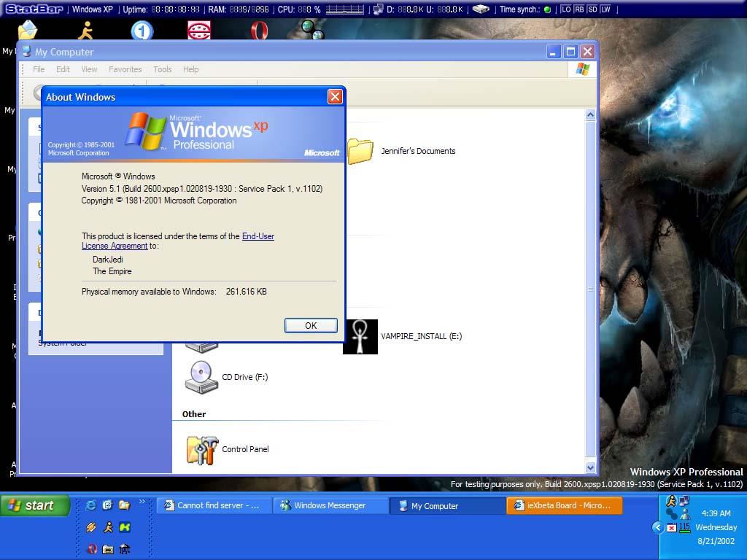Click scroll up arrow in My Computer
747x560 pixels.
tap(590, 114)
